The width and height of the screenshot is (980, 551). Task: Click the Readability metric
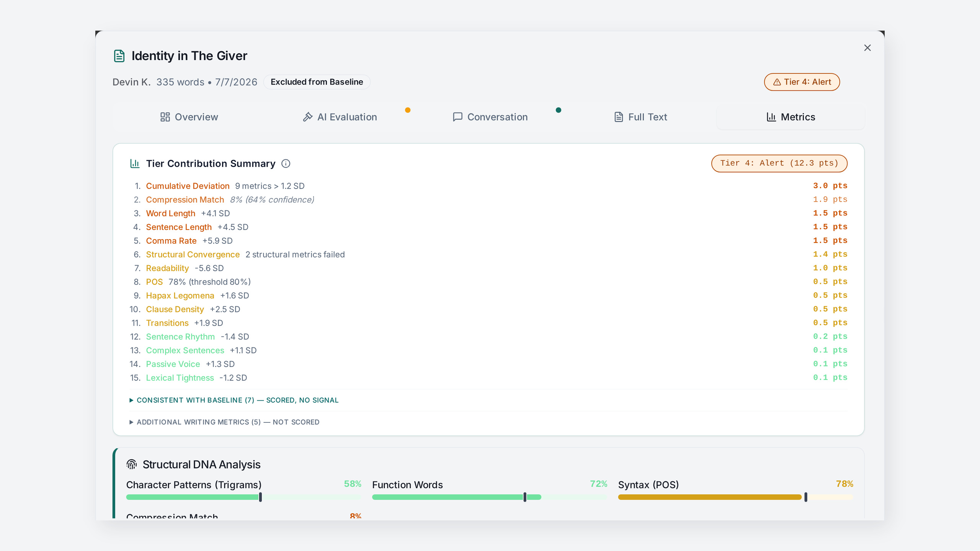coord(167,268)
